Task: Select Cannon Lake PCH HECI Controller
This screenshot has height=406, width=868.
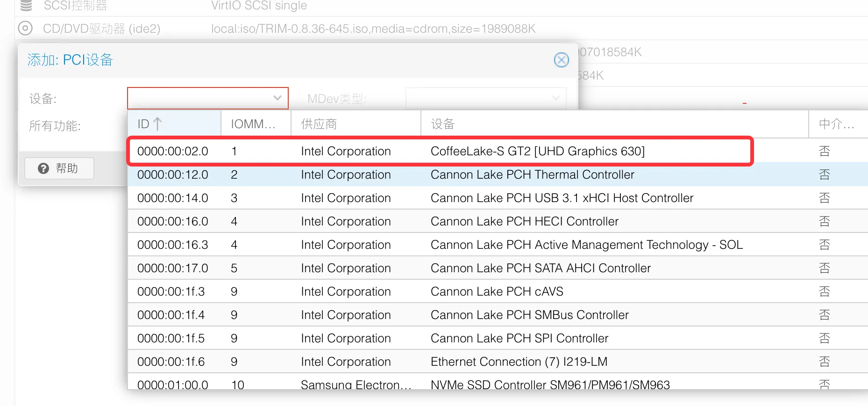Action: [x=524, y=221]
